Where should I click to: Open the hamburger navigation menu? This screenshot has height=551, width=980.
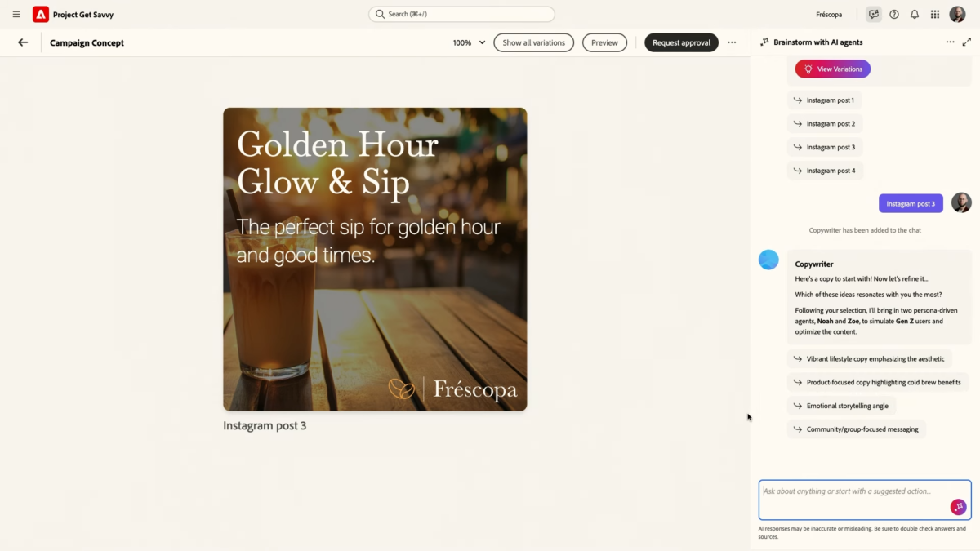(x=16, y=14)
